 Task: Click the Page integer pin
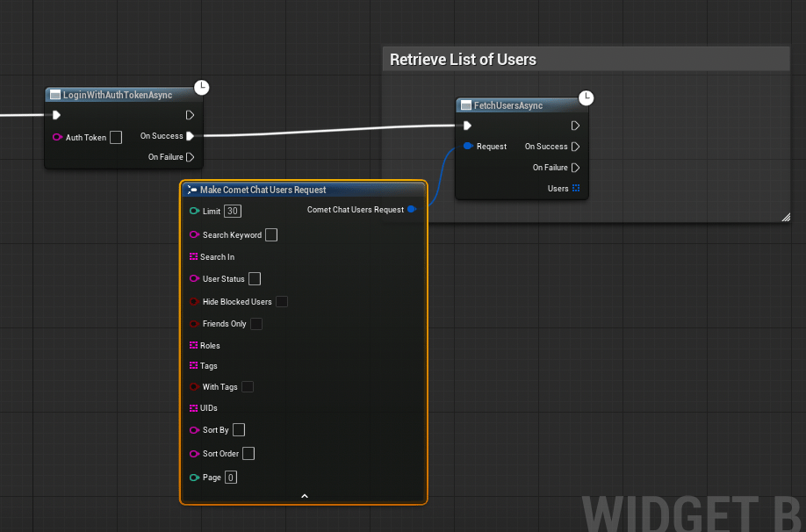(x=194, y=478)
